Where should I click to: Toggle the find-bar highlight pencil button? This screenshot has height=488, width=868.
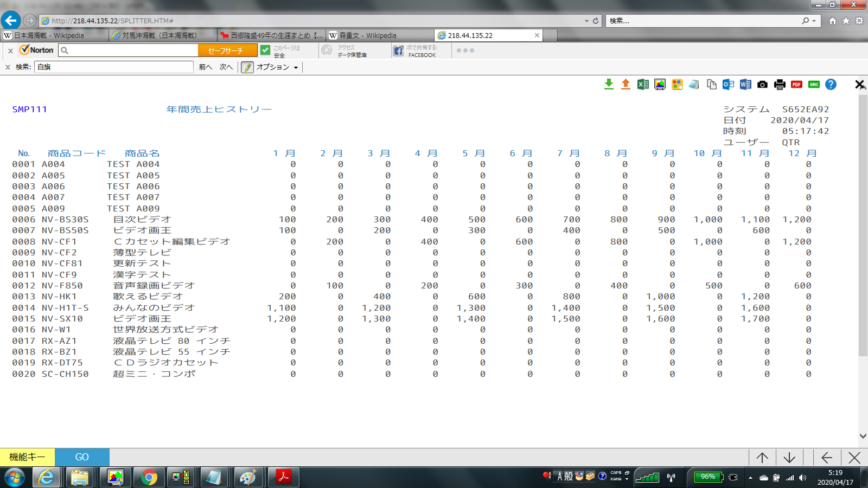point(247,67)
